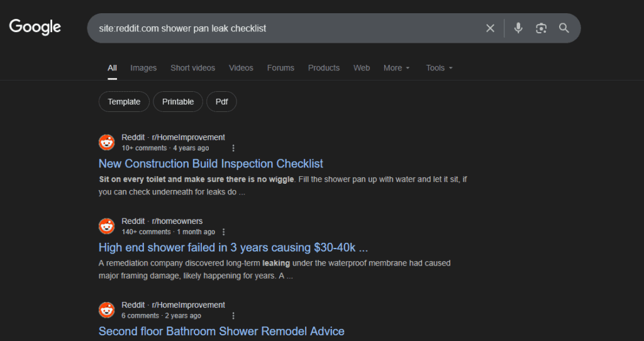644x341 pixels.
Task: Click the Google logo
Action: (x=35, y=27)
